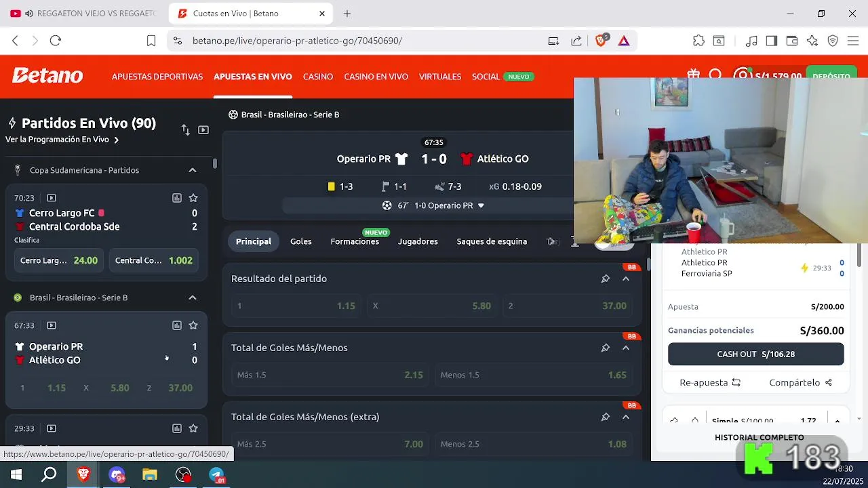
Task: Open Telegram from the Windows taskbar
Action: pos(216,475)
